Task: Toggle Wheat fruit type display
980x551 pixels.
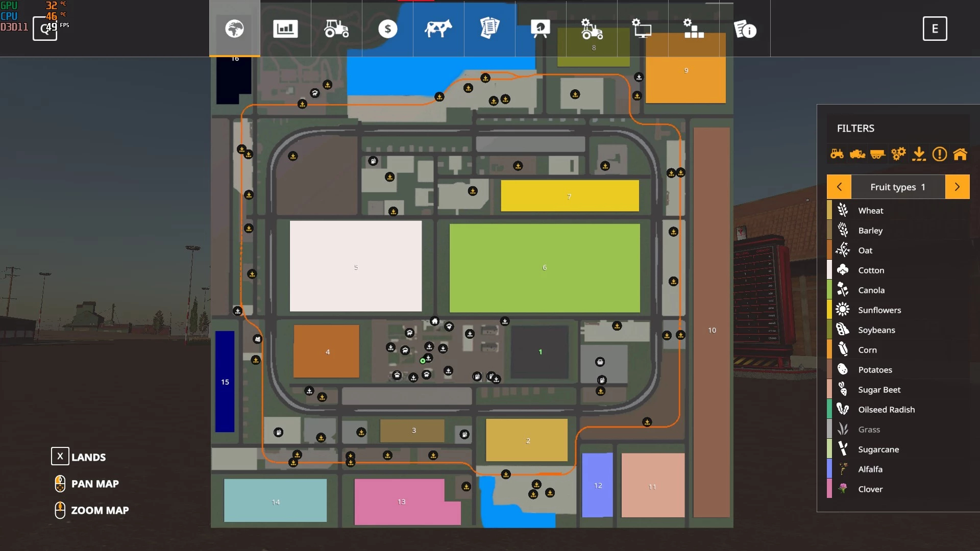Action: pos(898,210)
